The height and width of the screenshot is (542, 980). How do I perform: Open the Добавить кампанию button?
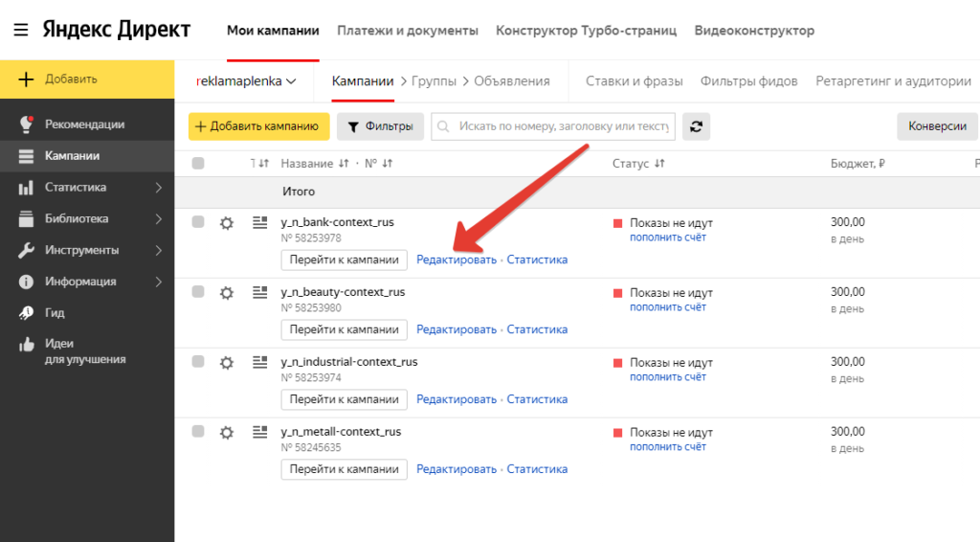[x=258, y=126]
